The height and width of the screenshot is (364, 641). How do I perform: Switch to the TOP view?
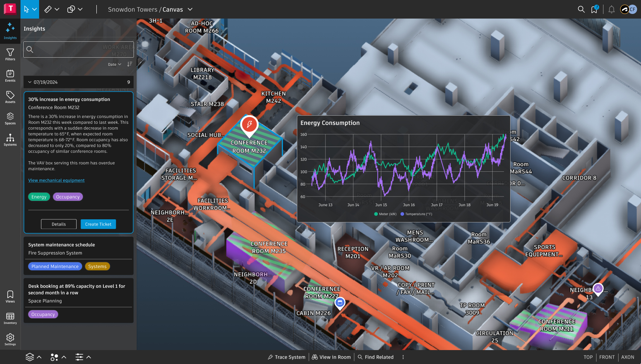click(588, 357)
